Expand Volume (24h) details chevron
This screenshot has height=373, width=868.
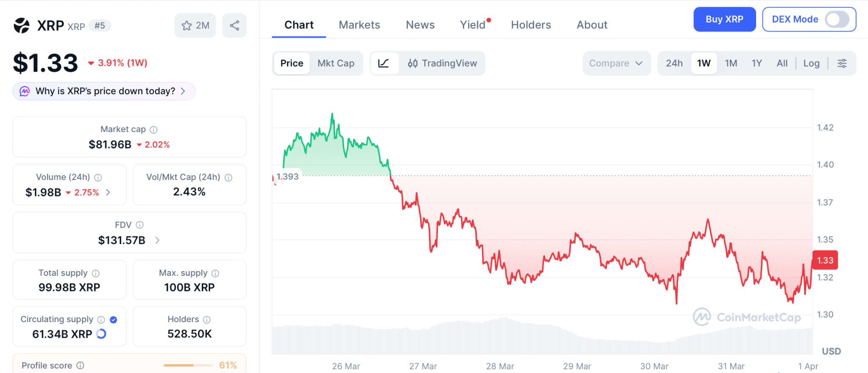108,192
